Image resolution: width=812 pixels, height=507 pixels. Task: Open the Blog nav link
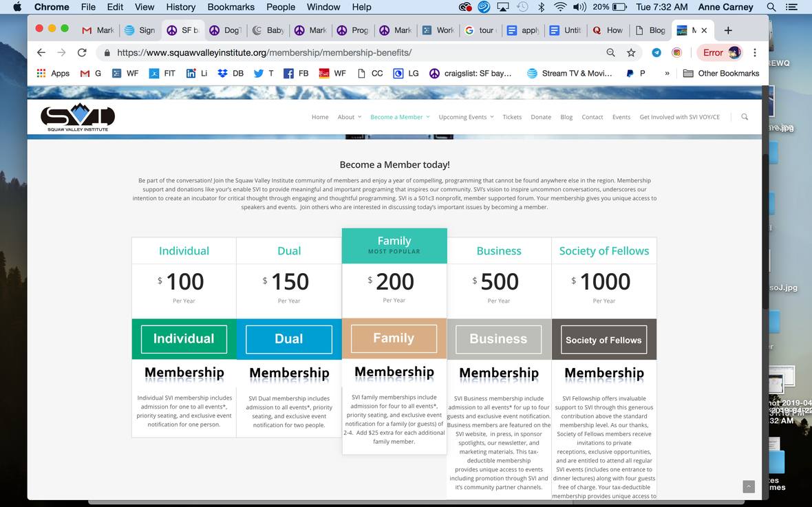[566, 117]
